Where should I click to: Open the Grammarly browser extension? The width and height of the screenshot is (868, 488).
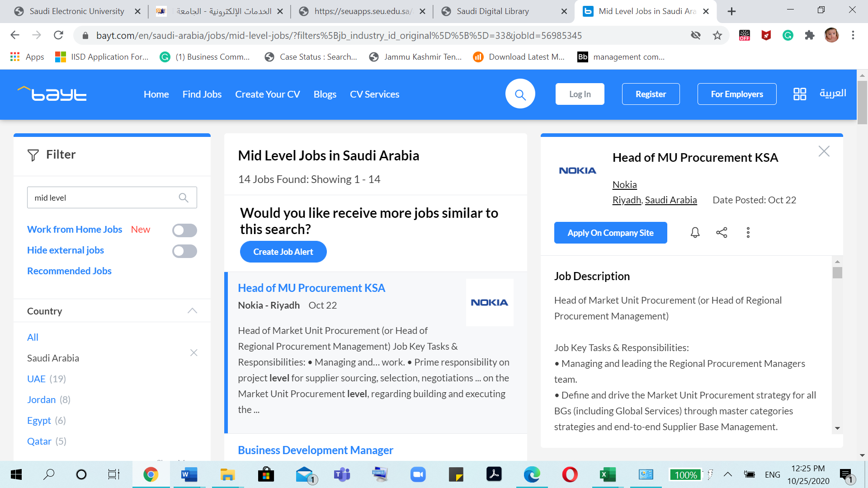(x=788, y=35)
